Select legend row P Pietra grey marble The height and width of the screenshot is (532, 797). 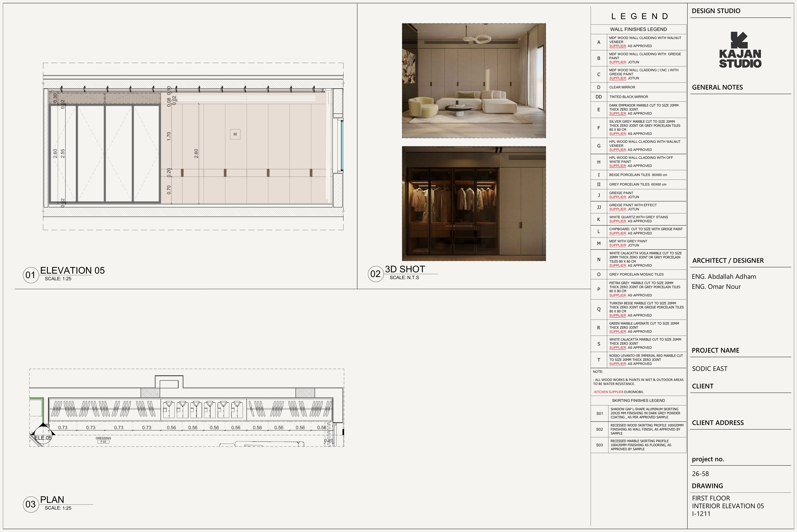point(638,289)
